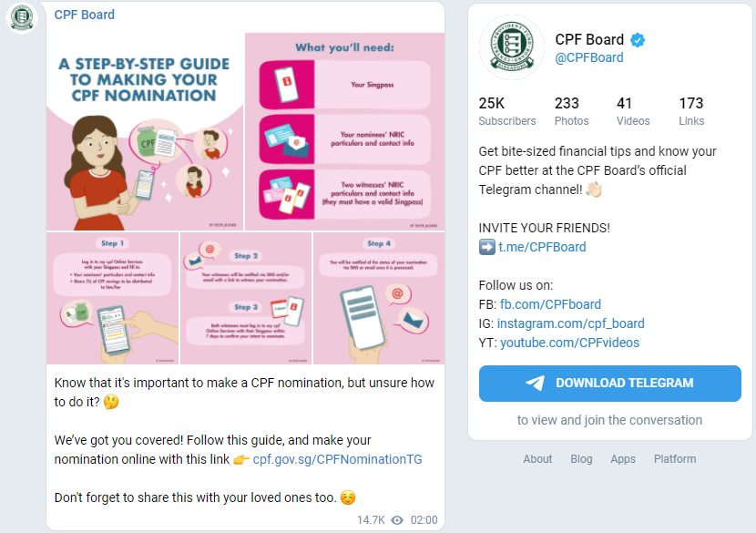Open the Step 1 image thumbnail

point(112,298)
